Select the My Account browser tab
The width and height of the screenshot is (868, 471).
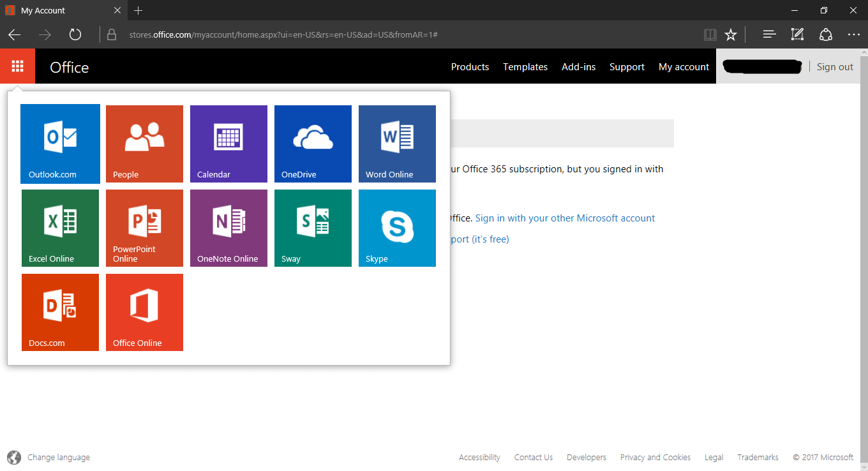[x=63, y=10]
